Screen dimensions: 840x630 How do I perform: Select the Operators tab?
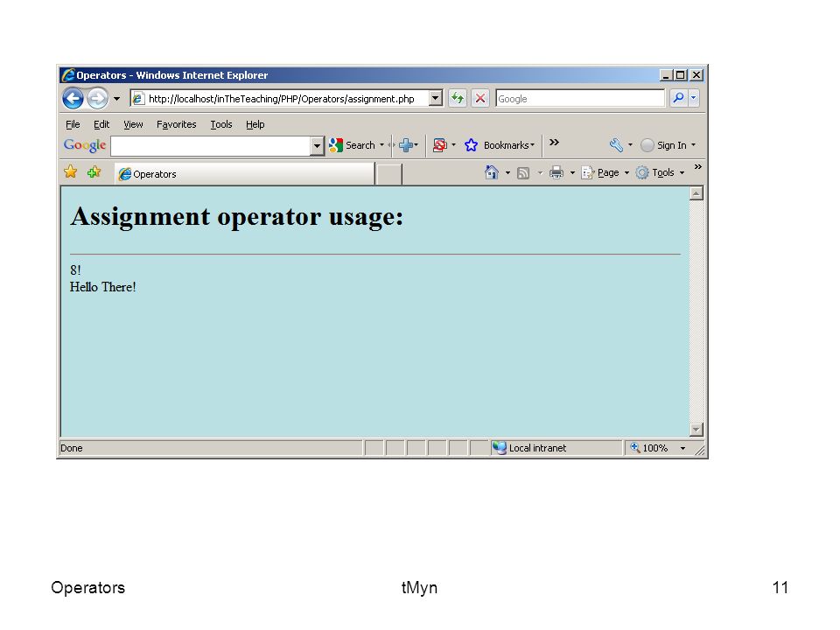pos(245,173)
